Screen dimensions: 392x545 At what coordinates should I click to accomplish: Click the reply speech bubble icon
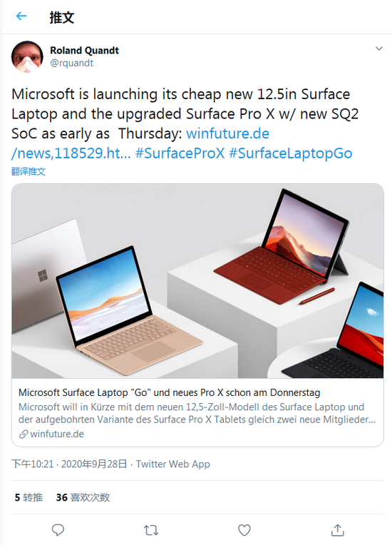(x=58, y=530)
